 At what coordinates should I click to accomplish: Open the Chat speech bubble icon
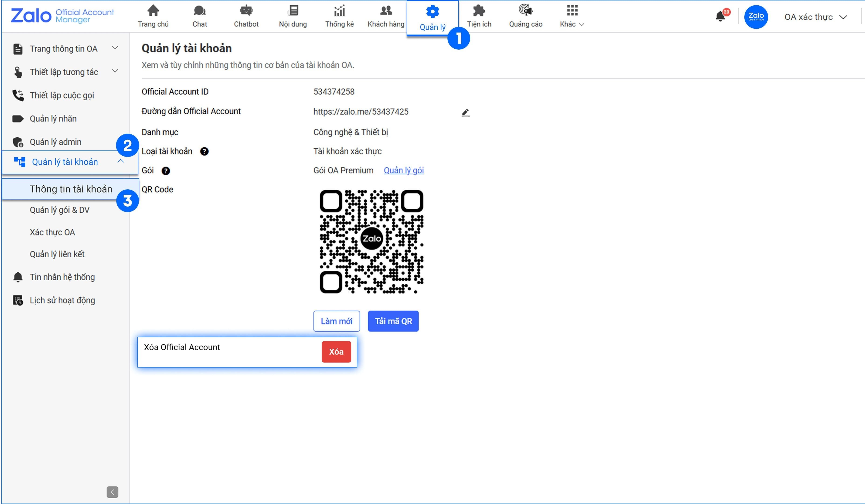[199, 11]
